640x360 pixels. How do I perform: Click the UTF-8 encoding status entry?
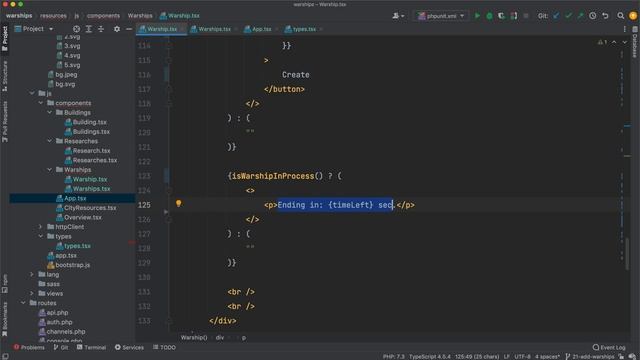point(522,356)
